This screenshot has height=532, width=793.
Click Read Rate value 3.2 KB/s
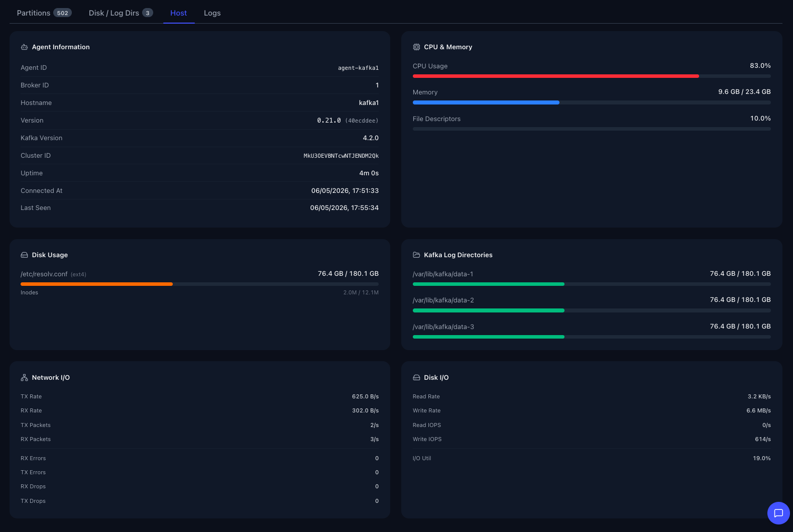[x=759, y=397]
